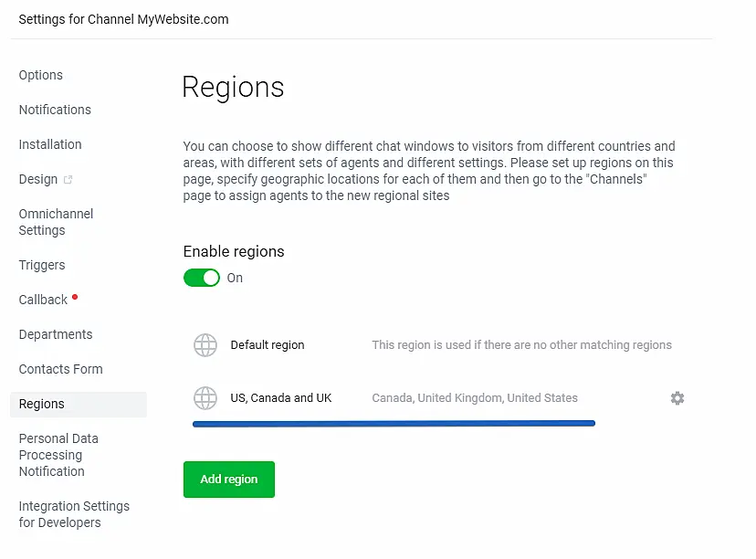The width and height of the screenshot is (756, 559).
Task: Click the globe icon beside US, Canada and UK
Action: tap(205, 398)
